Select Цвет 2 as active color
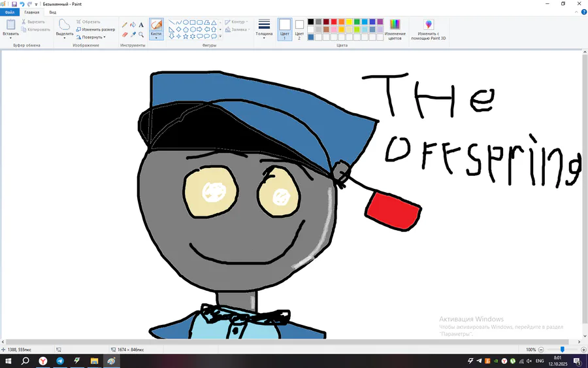This screenshot has height=368, width=588. [299, 29]
